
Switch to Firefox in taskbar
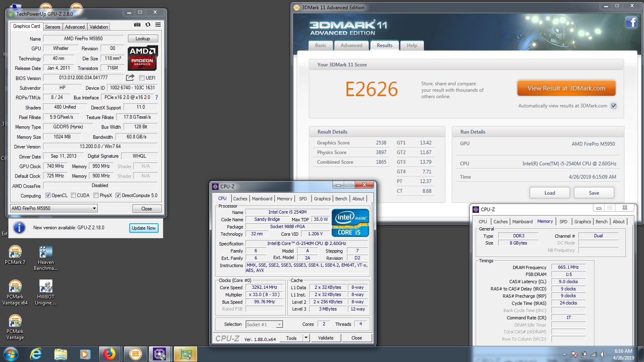(109, 354)
